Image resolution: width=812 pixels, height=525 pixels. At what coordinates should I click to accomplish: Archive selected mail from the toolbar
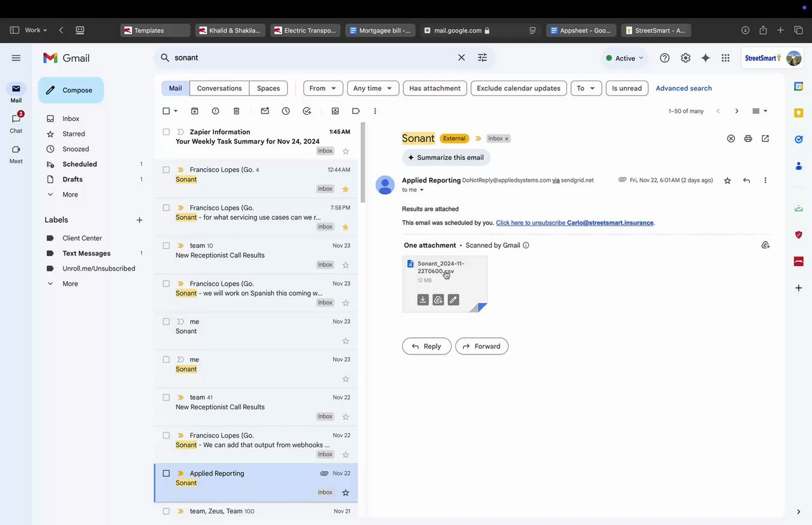point(195,111)
